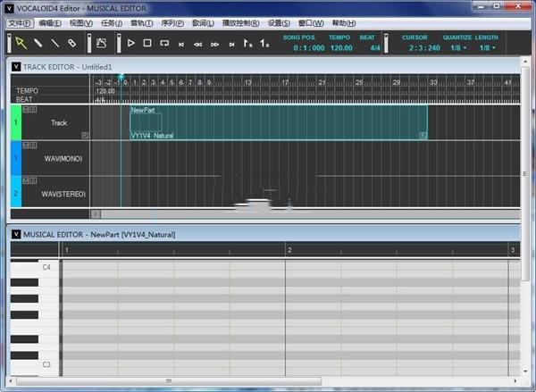The height and width of the screenshot is (392, 536).
Task: Open the 音轨(T) menu
Action: point(141,23)
